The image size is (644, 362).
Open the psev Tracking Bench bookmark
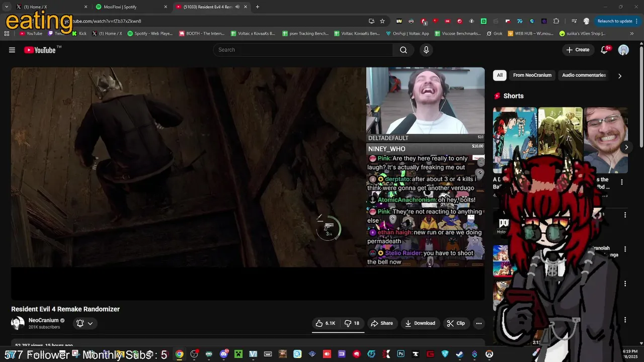[x=305, y=34]
